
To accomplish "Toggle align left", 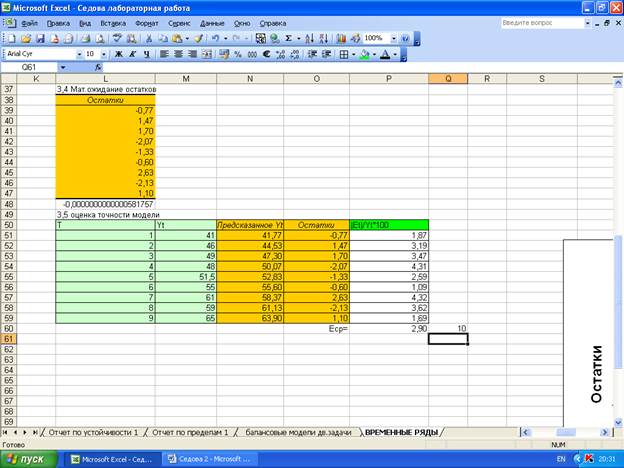I will 164,54.
